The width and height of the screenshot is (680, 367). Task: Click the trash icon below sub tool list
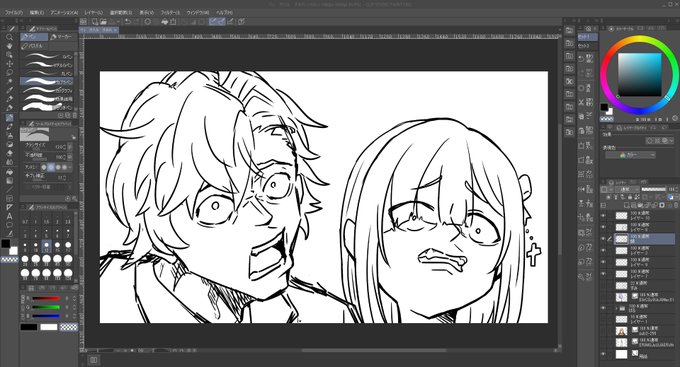75,115
